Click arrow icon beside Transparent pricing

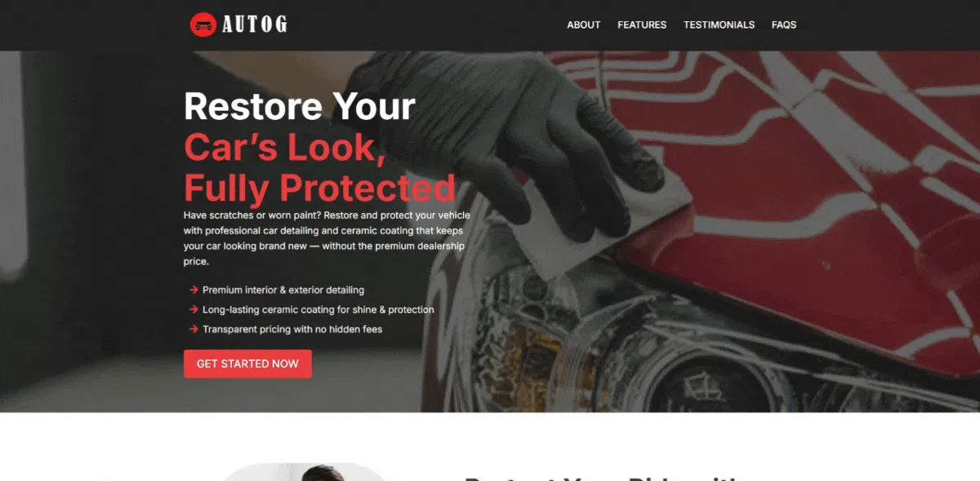194,329
